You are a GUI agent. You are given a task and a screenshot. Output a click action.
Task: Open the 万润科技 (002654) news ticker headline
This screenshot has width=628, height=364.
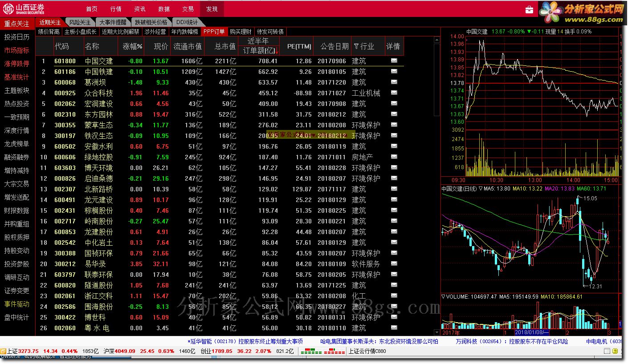click(x=512, y=341)
